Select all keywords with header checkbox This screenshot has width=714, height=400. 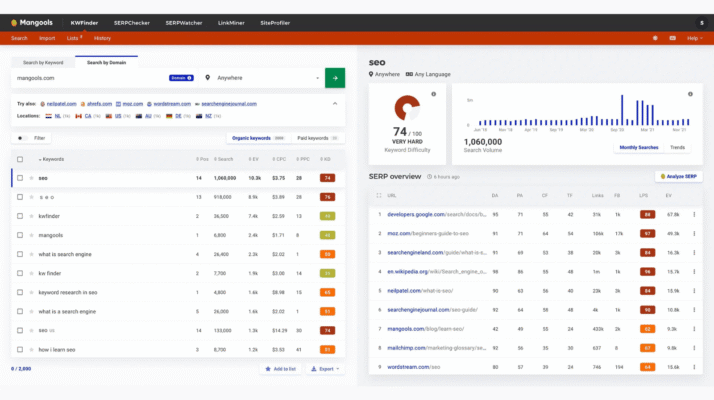coord(19,159)
